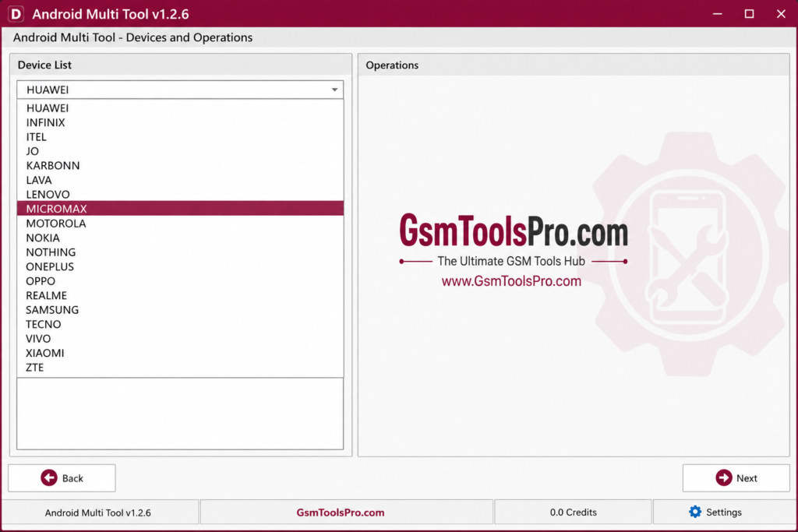The image size is (798, 532).
Task: Click Android Multi Tool v1.2.6 status entry
Action: pos(97,513)
